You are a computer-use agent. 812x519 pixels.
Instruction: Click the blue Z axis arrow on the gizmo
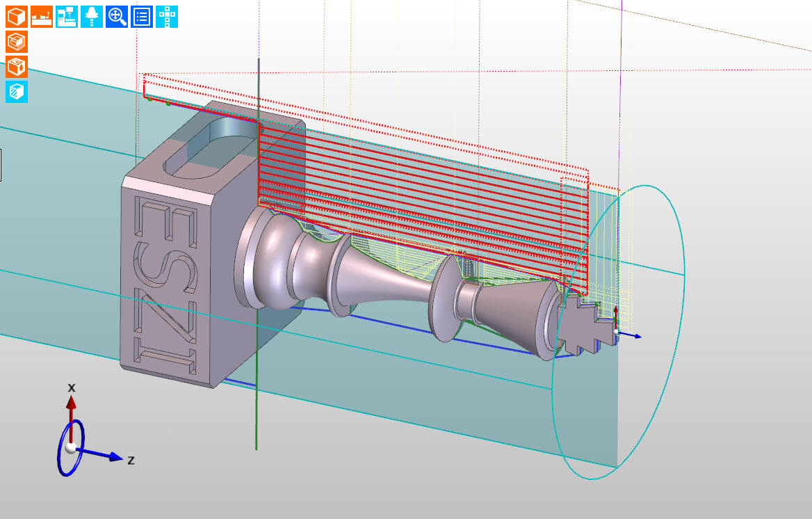[x=111, y=456]
